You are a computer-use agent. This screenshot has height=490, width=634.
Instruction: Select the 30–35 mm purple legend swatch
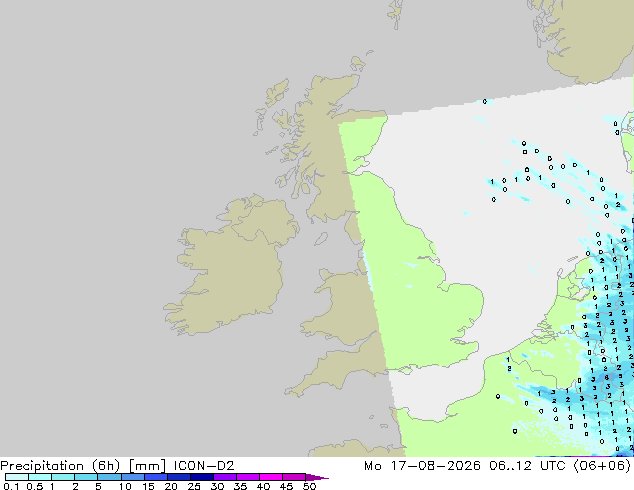225,477
